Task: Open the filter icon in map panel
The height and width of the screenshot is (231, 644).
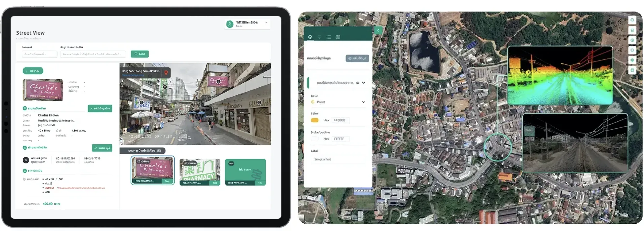Action: (319, 37)
